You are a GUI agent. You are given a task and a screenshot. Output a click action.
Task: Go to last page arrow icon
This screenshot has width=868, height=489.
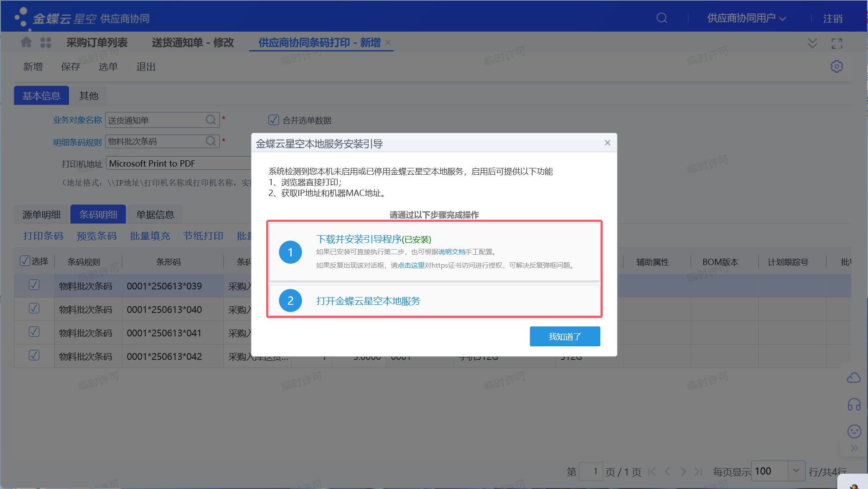click(x=698, y=471)
